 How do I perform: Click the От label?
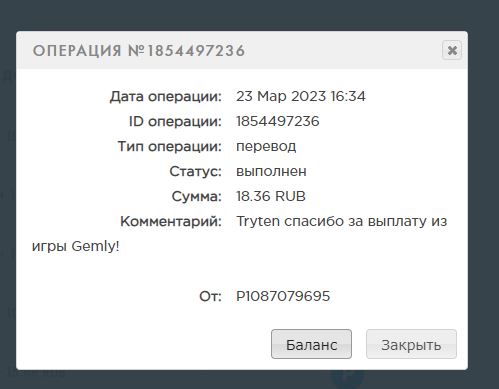pyautogui.click(x=210, y=296)
